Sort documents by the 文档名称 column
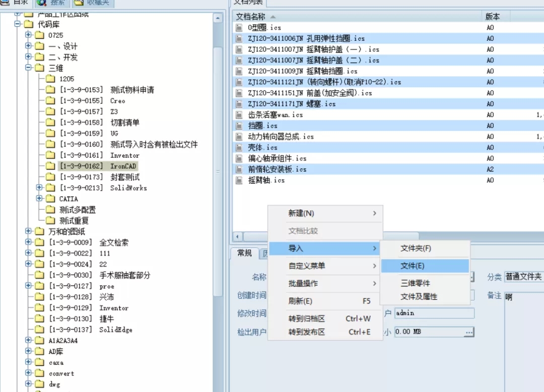The width and height of the screenshot is (544, 392). point(252,16)
